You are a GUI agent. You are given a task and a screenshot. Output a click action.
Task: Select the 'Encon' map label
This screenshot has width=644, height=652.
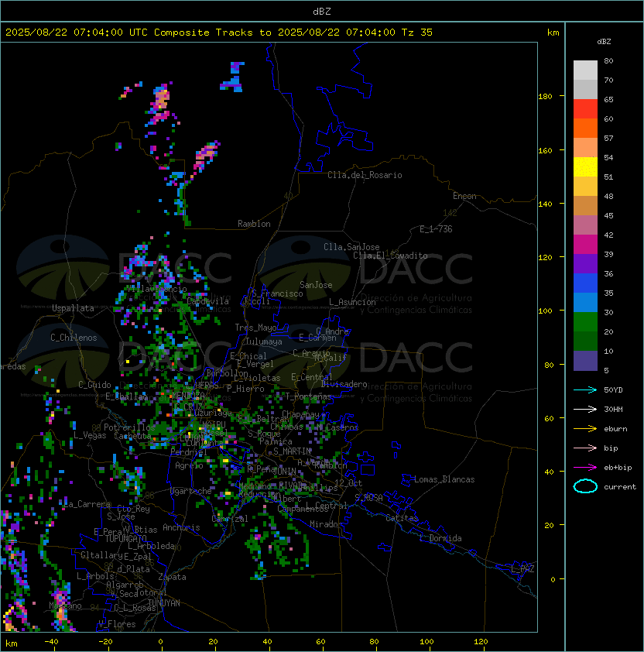point(464,196)
